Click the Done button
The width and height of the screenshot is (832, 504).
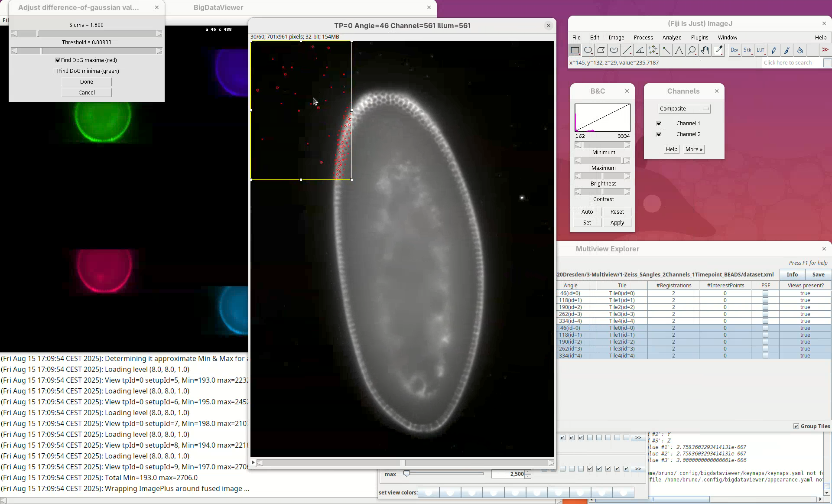coord(87,82)
